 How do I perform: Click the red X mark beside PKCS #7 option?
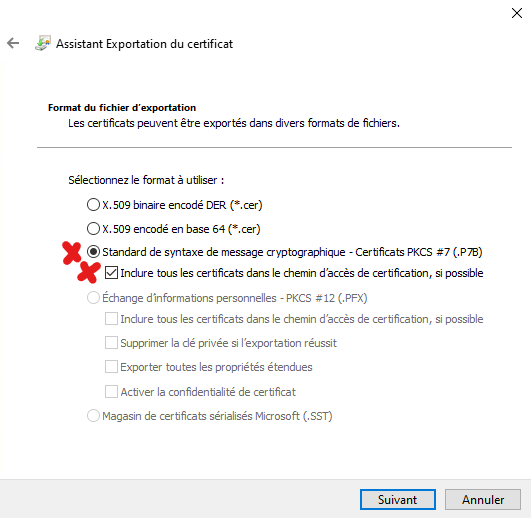[72, 253]
